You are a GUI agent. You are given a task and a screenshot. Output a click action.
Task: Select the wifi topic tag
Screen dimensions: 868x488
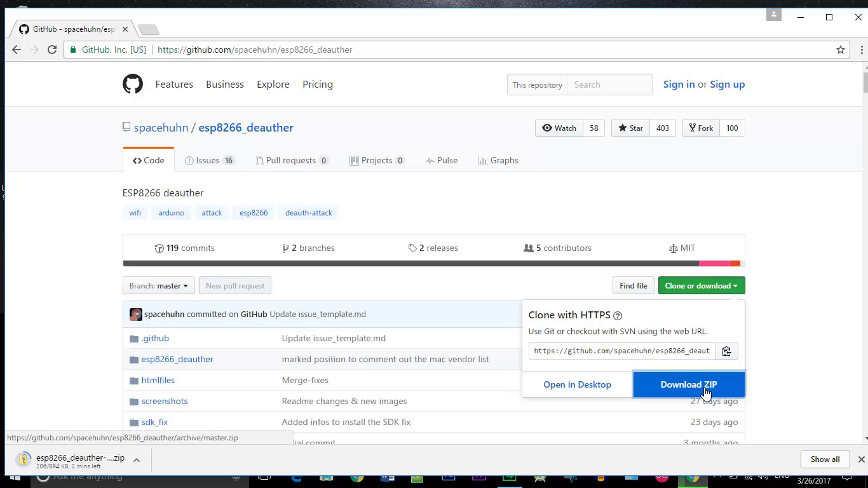(135, 213)
